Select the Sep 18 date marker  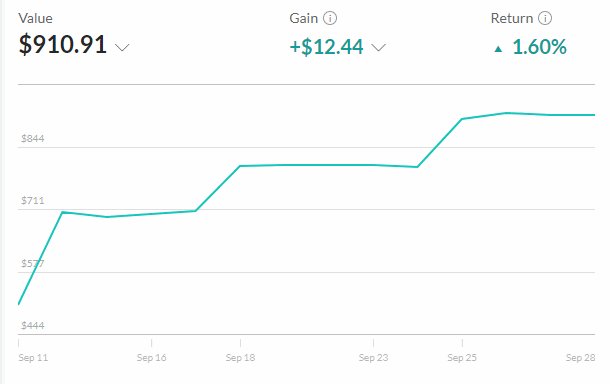click(x=240, y=358)
